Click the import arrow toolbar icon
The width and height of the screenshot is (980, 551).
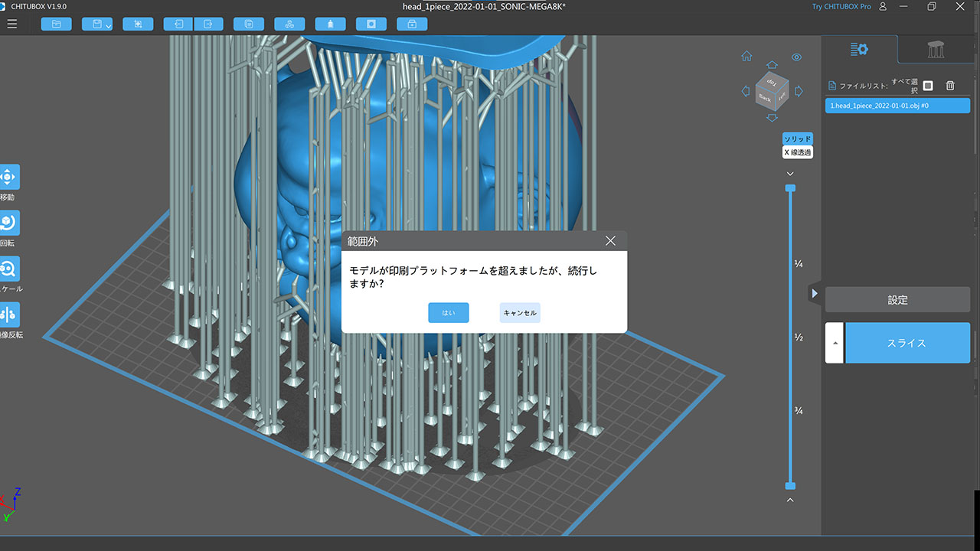point(178,24)
